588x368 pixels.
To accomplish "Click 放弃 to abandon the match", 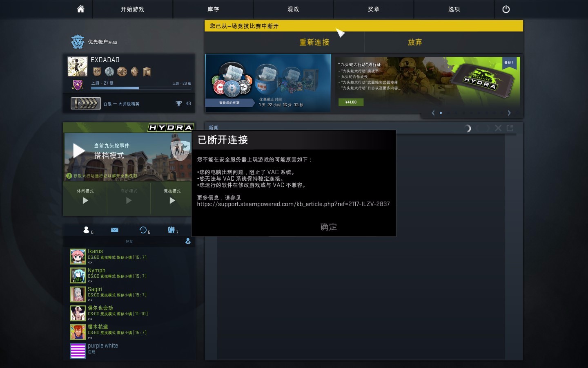I will pos(415,42).
